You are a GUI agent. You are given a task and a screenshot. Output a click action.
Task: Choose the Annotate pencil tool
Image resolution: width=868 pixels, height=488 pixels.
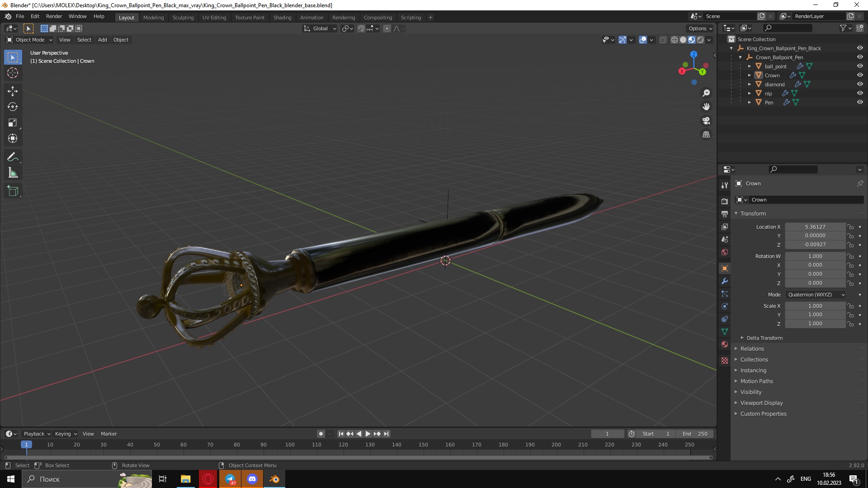(x=13, y=157)
